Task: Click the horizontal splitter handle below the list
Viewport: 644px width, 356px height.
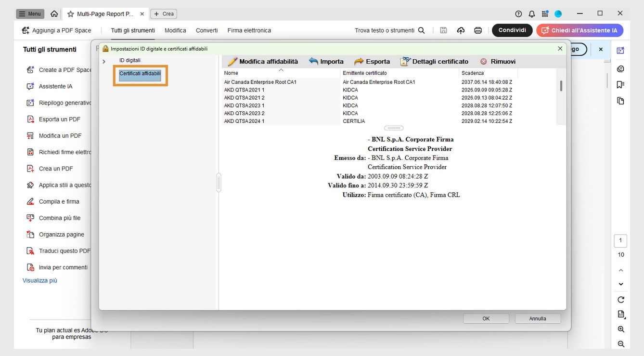Action: [x=394, y=128]
